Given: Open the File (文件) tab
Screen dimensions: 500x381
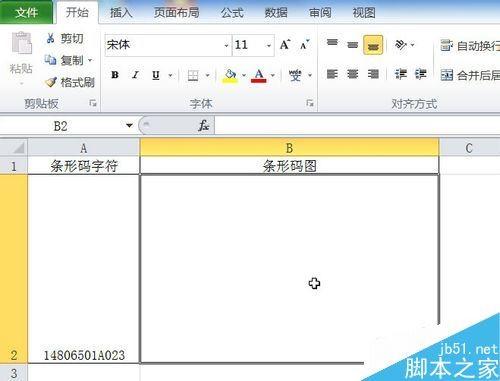Looking at the screenshot, I should point(26,13).
